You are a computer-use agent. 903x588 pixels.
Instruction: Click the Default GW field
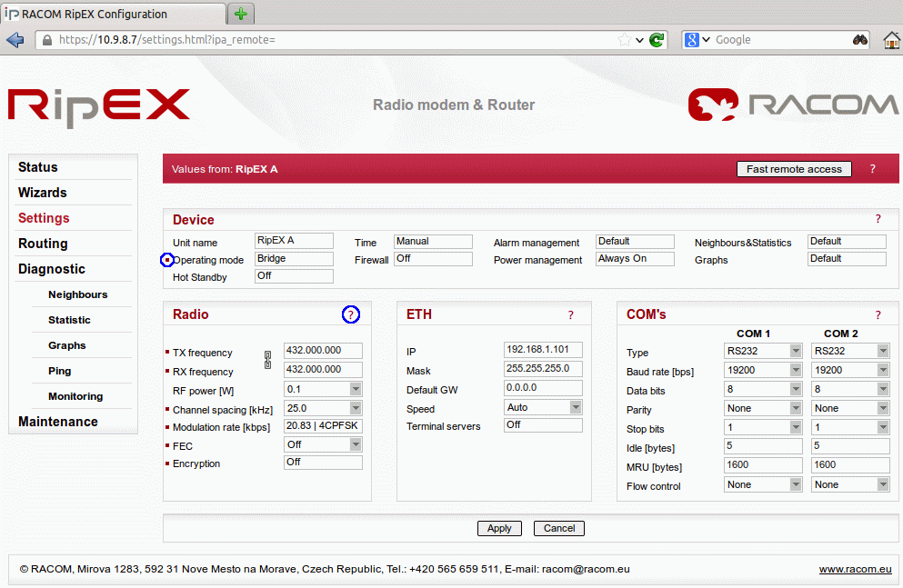tap(543, 388)
